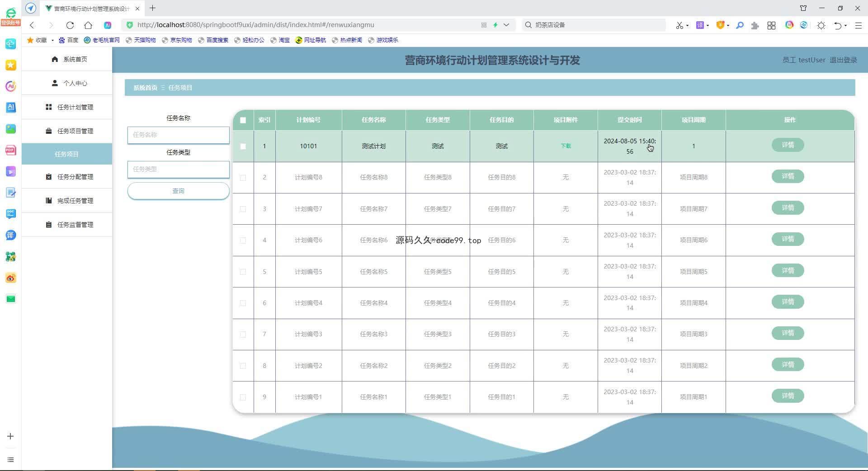The image size is (868, 471).
Task: Toggle the select-all checkbox in table header
Action: (243, 120)
